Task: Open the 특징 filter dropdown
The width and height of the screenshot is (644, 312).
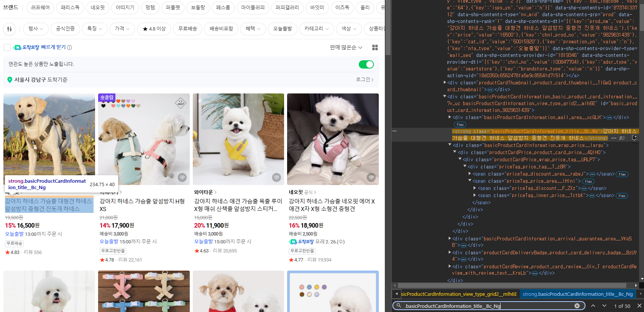Action: click(x=95, y=29)
